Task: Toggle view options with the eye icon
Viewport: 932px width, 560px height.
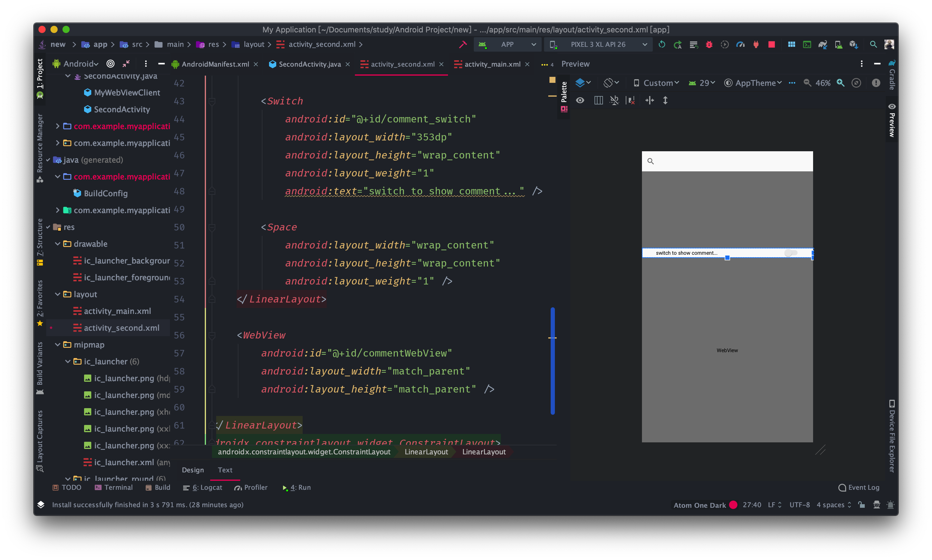Action: click(580, 100)
